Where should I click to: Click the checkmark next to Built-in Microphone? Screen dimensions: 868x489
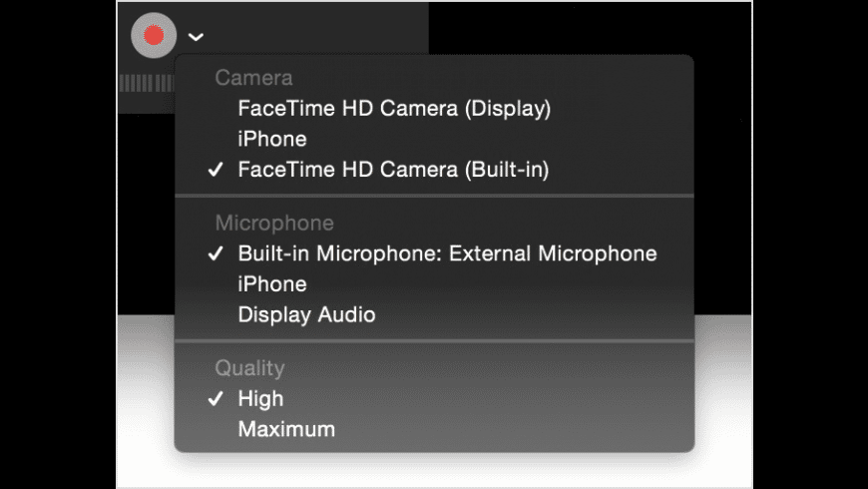click(216, 253)
